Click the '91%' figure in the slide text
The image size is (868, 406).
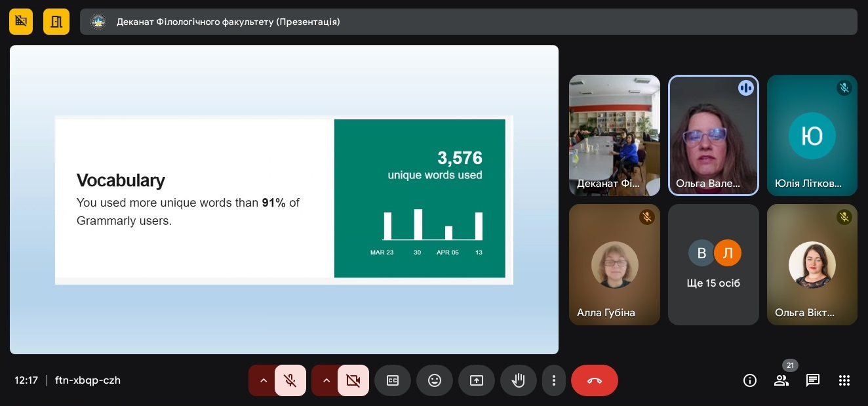click(x=273, y=203)
